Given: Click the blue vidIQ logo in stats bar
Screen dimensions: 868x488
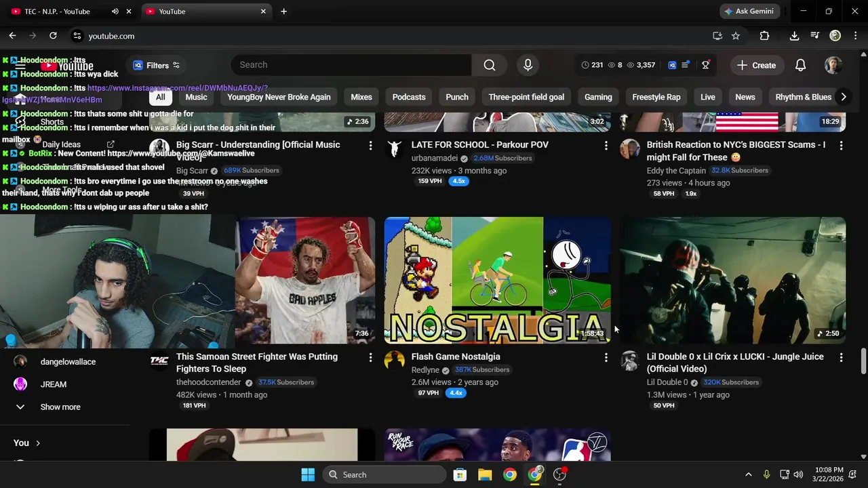Looking at the screenshot, I should (x=672, y=65).
